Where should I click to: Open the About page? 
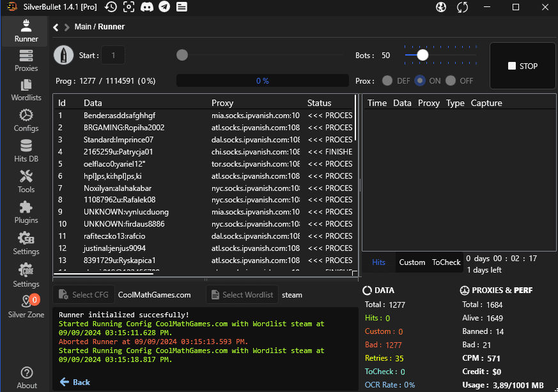pyautogui.click(x=26, y=377)
